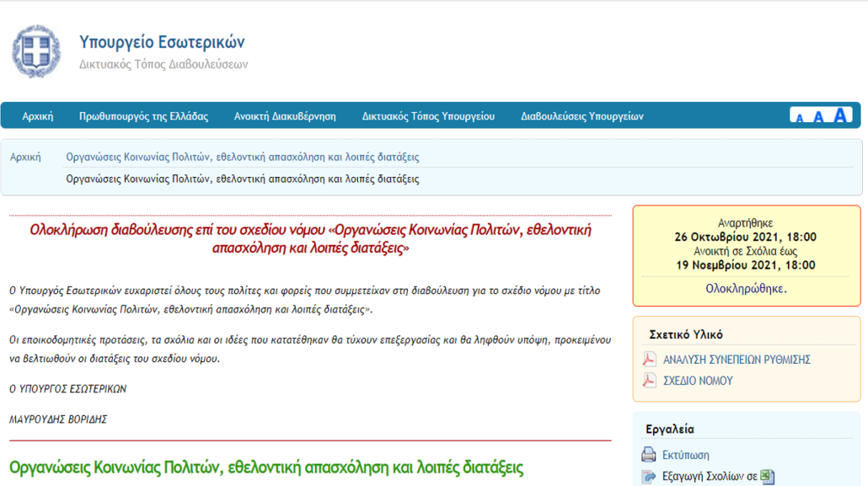Select the largest font size A
The width and height of the screenshot is (868, 486).
[x=839, y=115]
